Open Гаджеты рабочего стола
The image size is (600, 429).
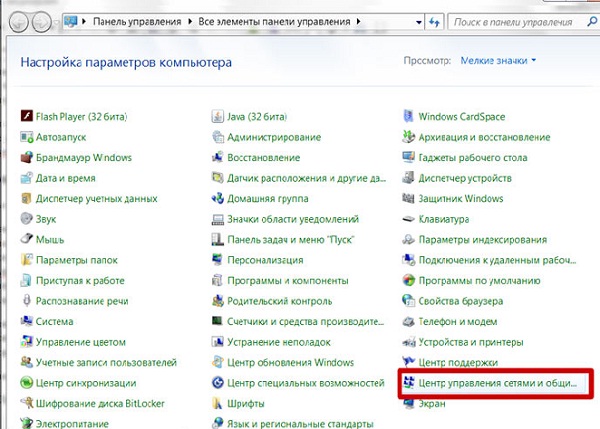click(473, 157)
